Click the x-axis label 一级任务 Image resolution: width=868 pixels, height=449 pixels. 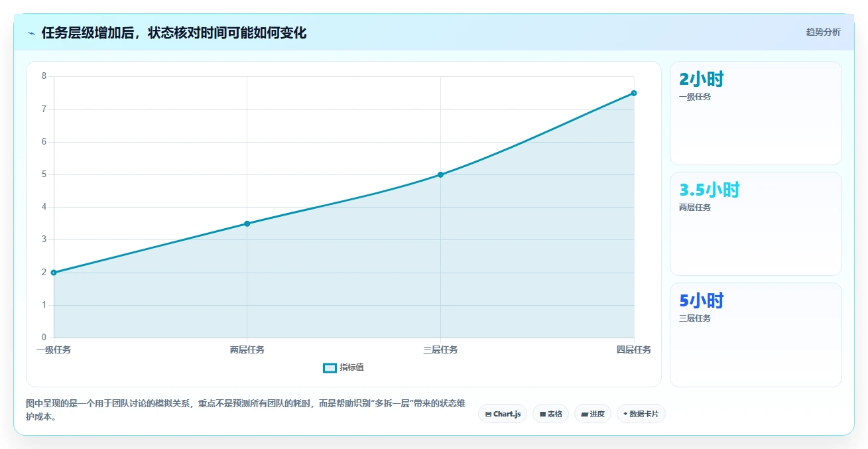tap(54, 350)
